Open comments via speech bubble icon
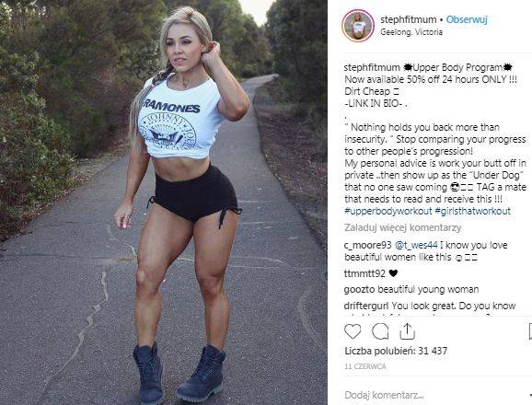The height and width of the screenshot is (405, 532). point(380,331)
